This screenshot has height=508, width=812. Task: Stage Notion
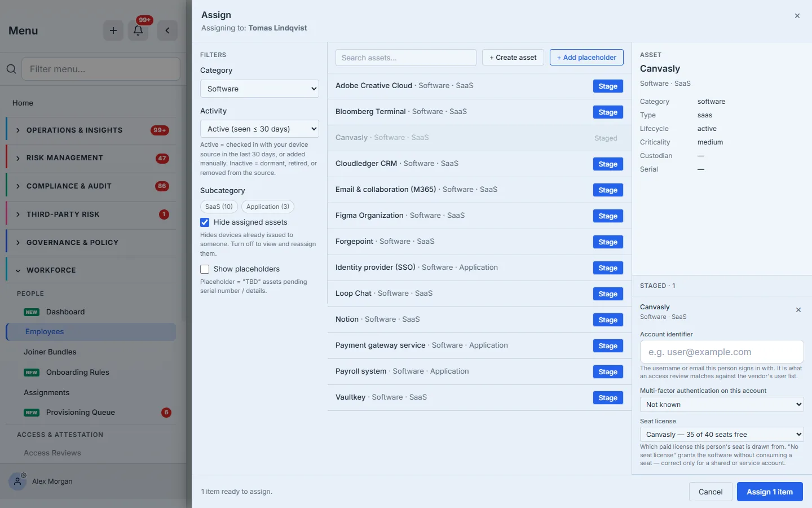608,320
